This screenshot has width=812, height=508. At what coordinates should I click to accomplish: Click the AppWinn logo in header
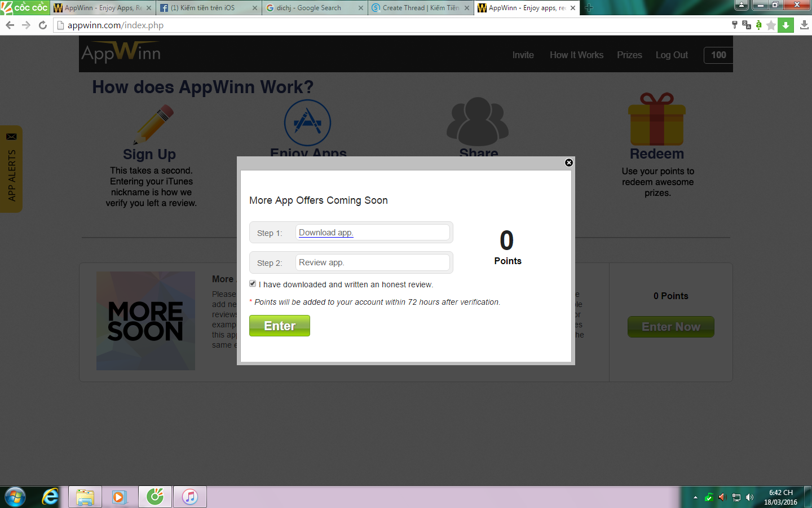(121, 52)
